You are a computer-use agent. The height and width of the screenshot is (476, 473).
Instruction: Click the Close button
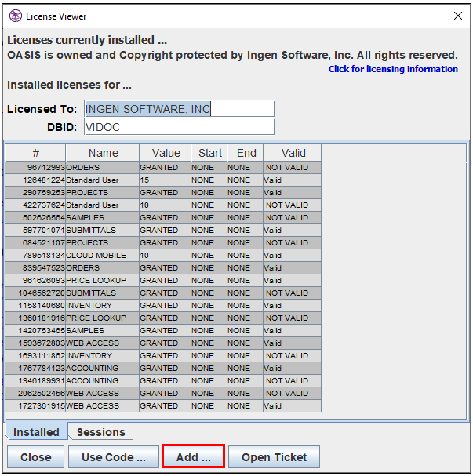[36, 457]
